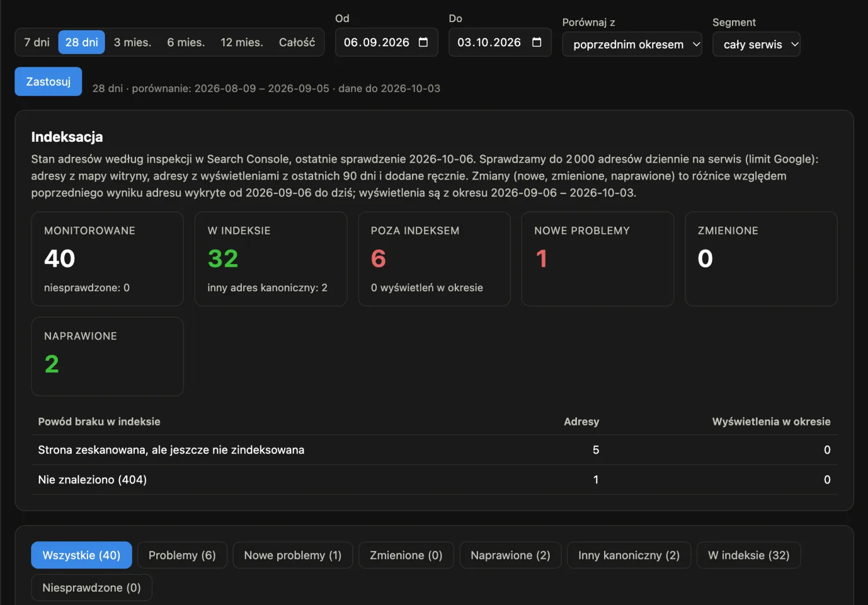Click the Adresy count 5 cell
The image size is (868, 605).
point(596,450)
